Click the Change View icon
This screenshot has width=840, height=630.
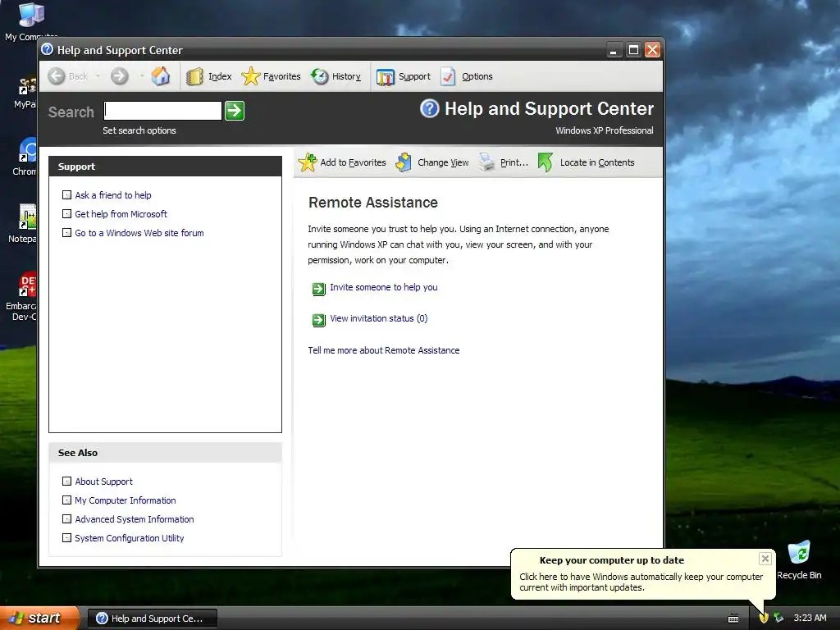coord(404,162)
